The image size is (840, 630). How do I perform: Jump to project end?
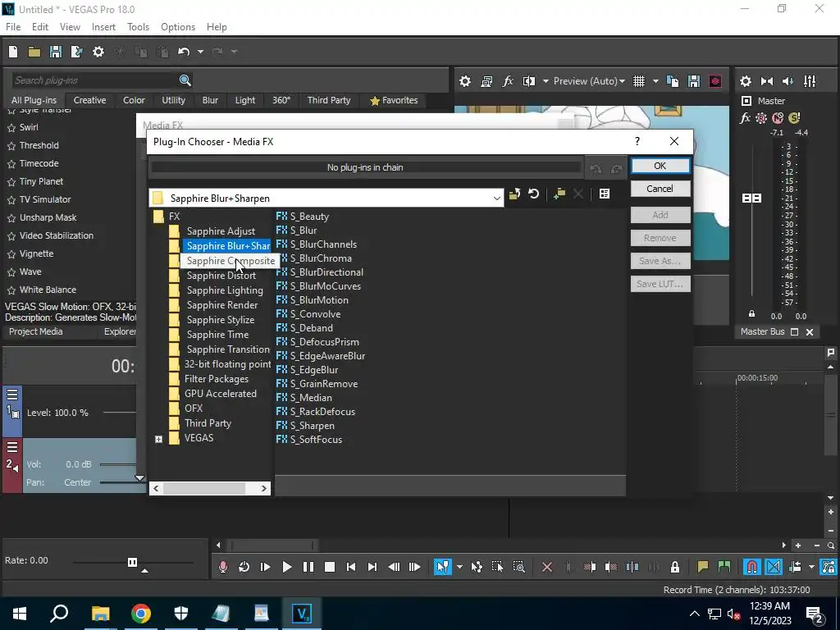tap(372, 567)
